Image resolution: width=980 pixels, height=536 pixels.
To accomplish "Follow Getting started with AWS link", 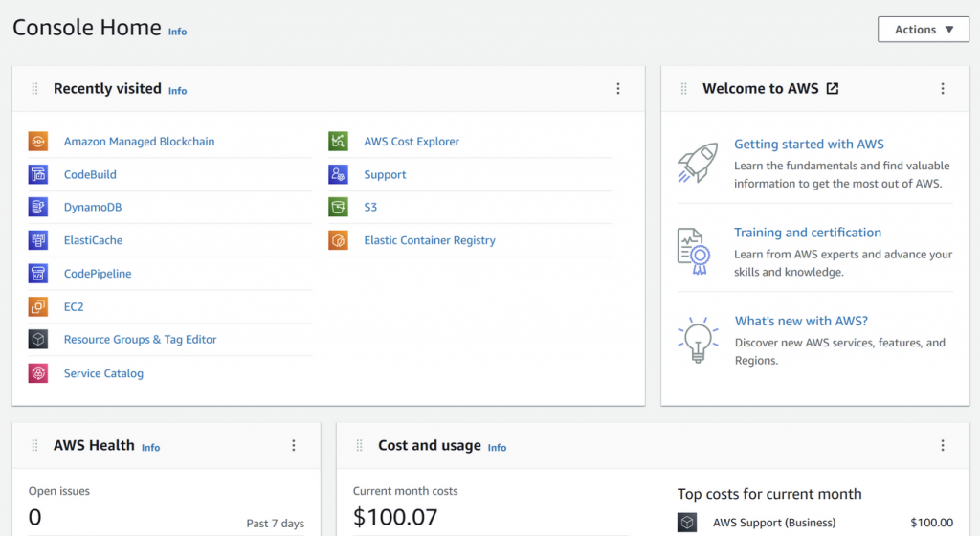I will [x=809, y=144].
